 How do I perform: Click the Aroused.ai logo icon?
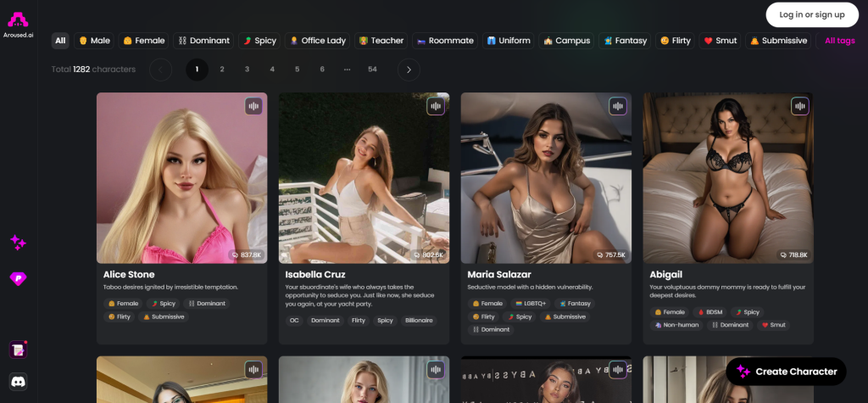click(x=18, y=20)
